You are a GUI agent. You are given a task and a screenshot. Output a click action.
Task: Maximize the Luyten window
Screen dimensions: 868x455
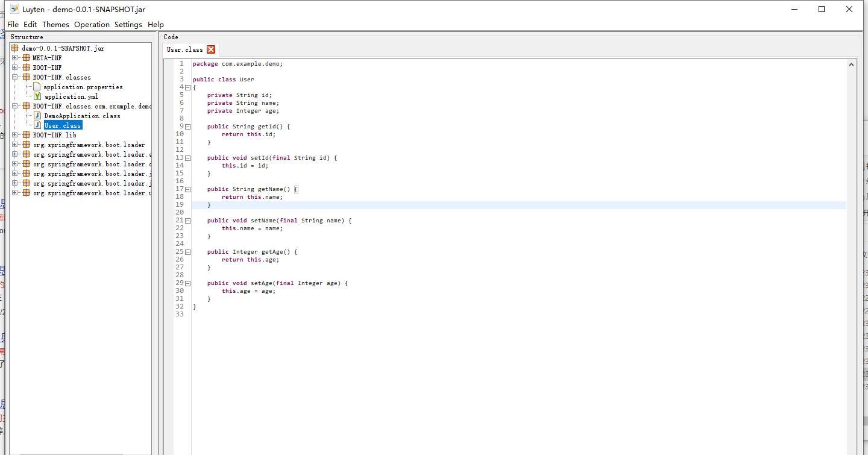click(822, 9)
